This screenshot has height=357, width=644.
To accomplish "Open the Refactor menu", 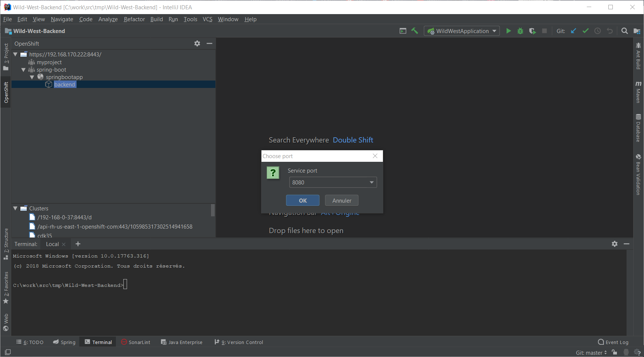I will click(134, 19).
